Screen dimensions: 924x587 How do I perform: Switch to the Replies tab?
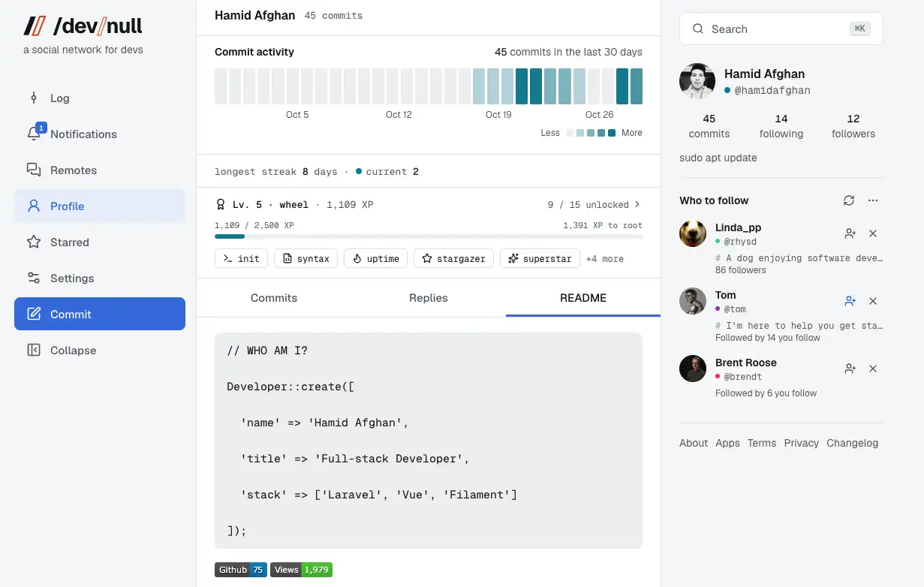tap(429, 298)
